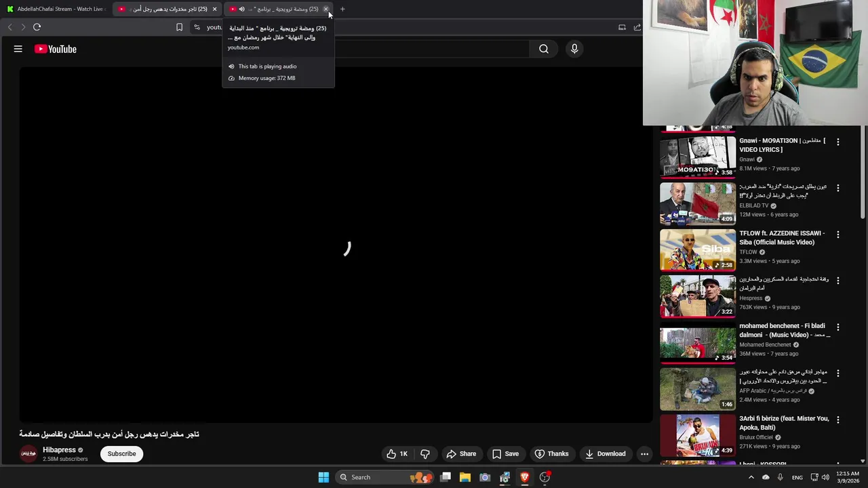The image size is (868, 488).
Task: Switch to the AbdellahChafai Stream tab
Action: pos(56,9)
